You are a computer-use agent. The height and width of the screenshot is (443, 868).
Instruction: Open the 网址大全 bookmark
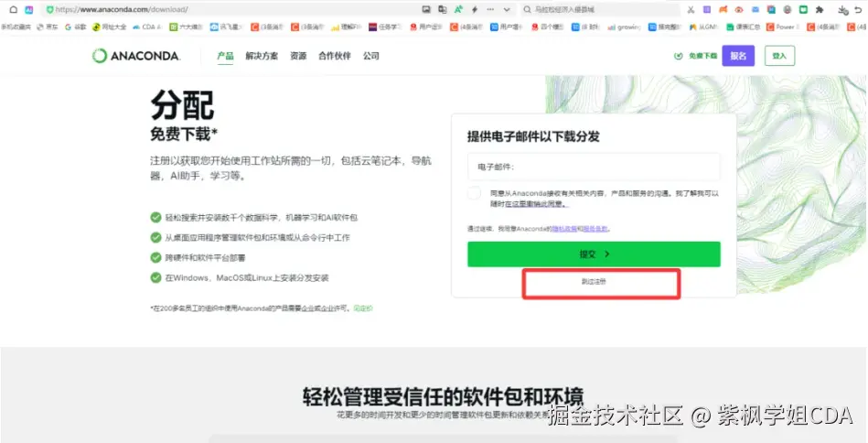(110, 27)
